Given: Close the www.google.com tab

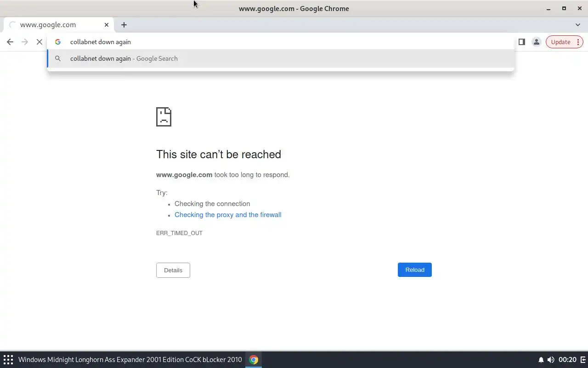Looking at the screenshot, I should tap(107, 25).
